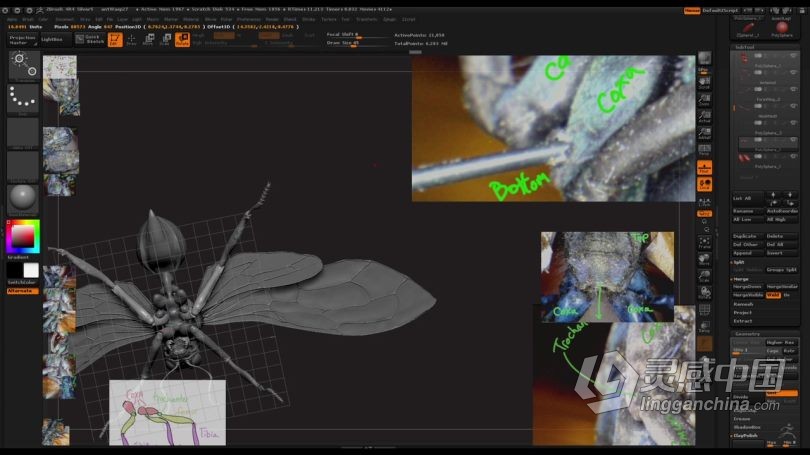Toggle Transp transparency mode

[x=704, y=326]
